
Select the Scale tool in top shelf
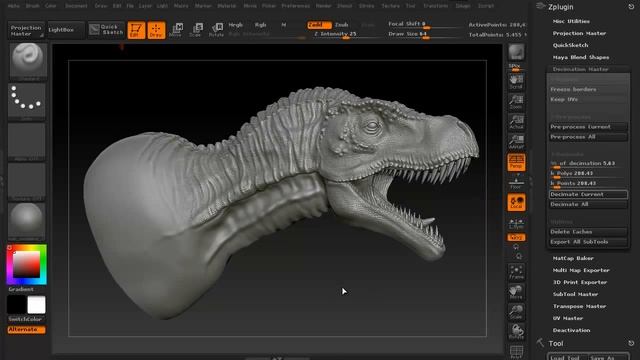coord(196,30)
